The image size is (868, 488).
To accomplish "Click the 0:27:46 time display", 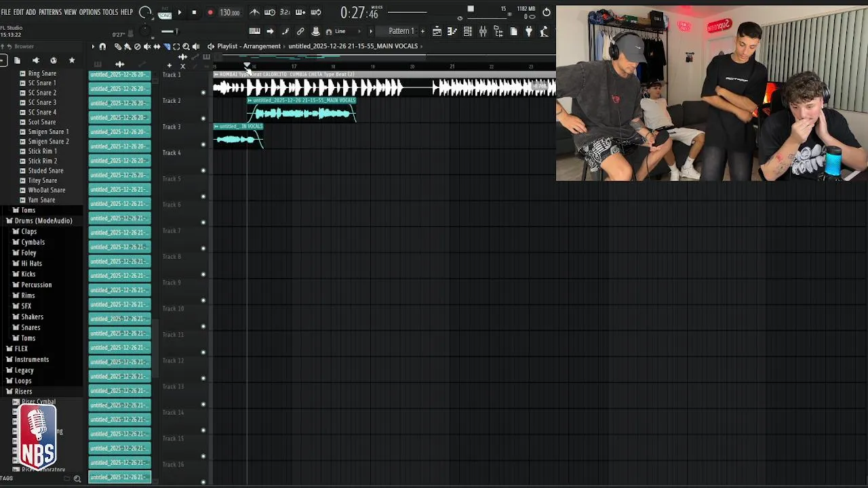I will pyautogui.click(x=359, y=13).
